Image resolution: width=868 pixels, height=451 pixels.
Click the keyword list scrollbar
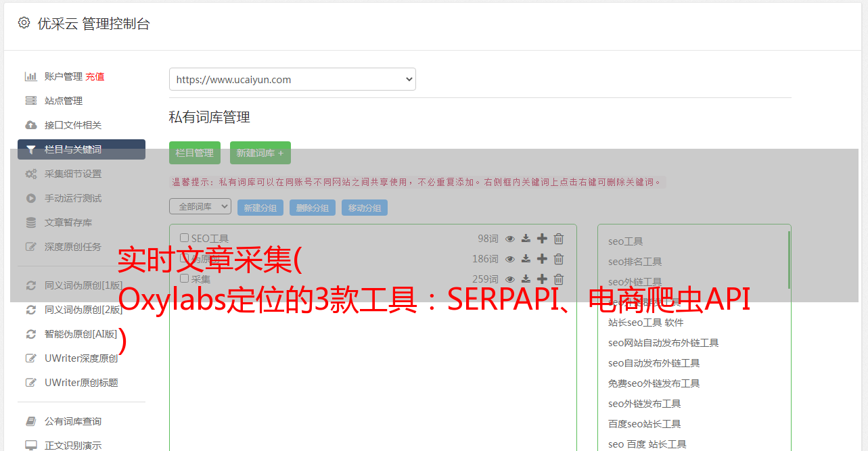[x=789, y=260]
